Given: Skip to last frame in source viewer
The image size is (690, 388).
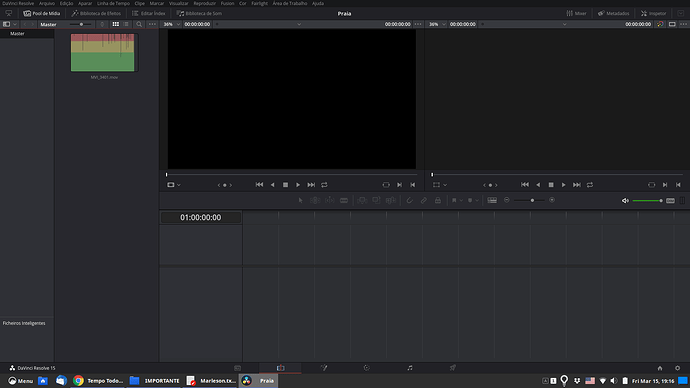Looking at the screenshot, I should (311, 185).
